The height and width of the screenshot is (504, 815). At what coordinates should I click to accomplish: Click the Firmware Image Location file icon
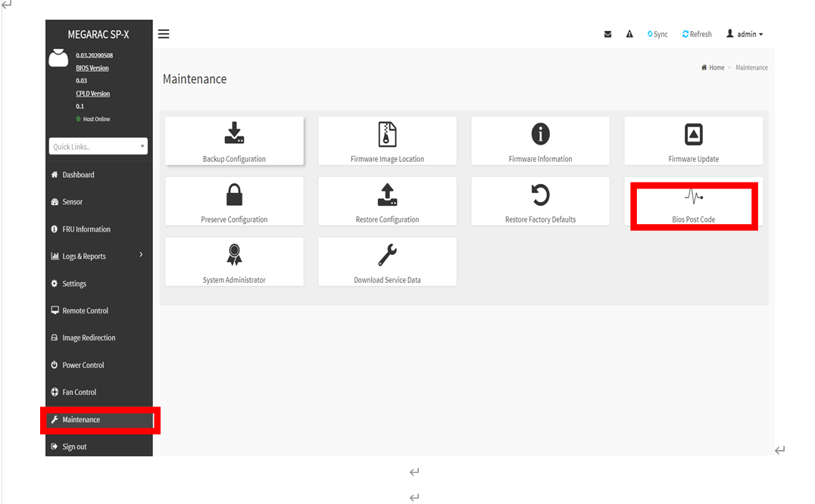(387, 134)
